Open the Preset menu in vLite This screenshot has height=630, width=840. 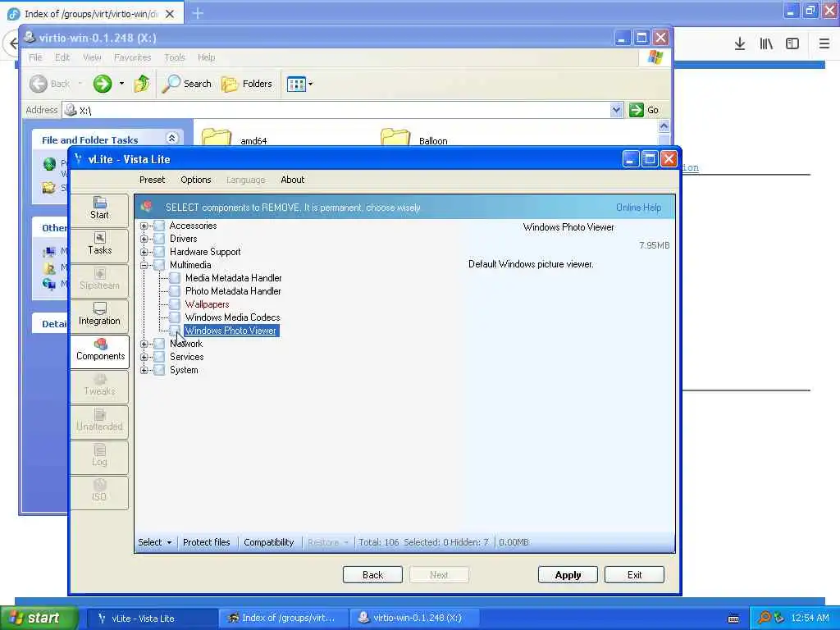[152, 180]
